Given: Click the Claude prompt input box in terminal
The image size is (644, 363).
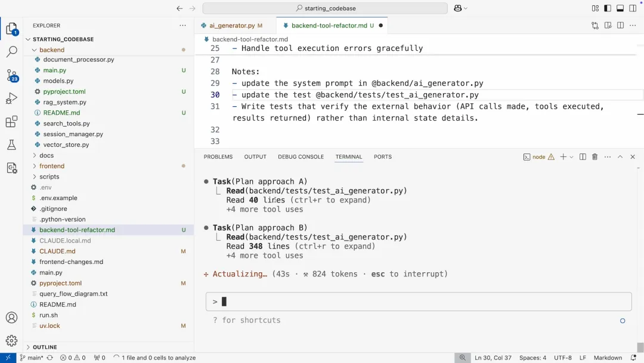Looking at the screenshot, I should 417,302.
